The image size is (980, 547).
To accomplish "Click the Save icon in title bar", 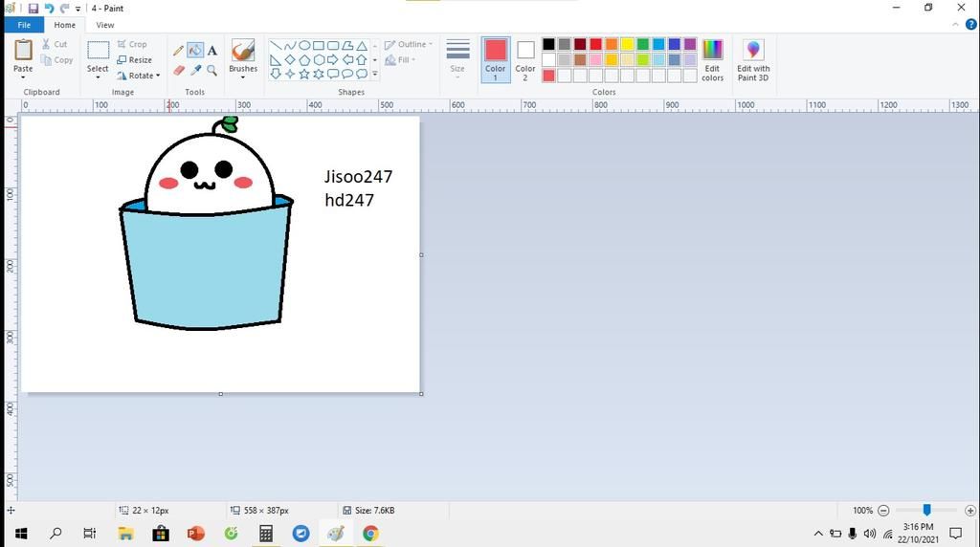I will tap(33, 8).
